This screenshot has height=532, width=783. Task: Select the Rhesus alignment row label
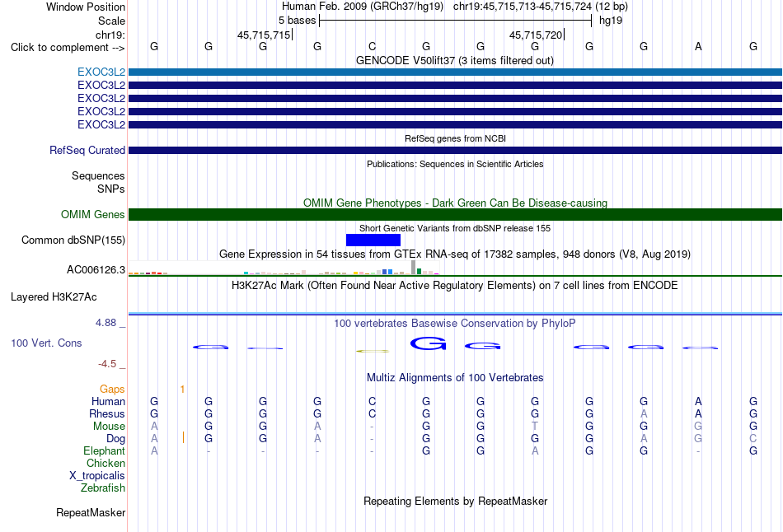(x=107, y=413)
